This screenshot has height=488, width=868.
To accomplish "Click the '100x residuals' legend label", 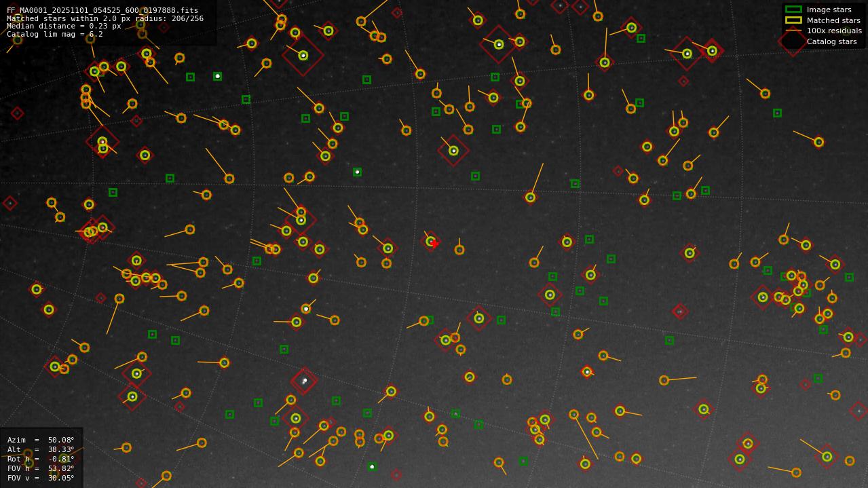I will 834,31.
